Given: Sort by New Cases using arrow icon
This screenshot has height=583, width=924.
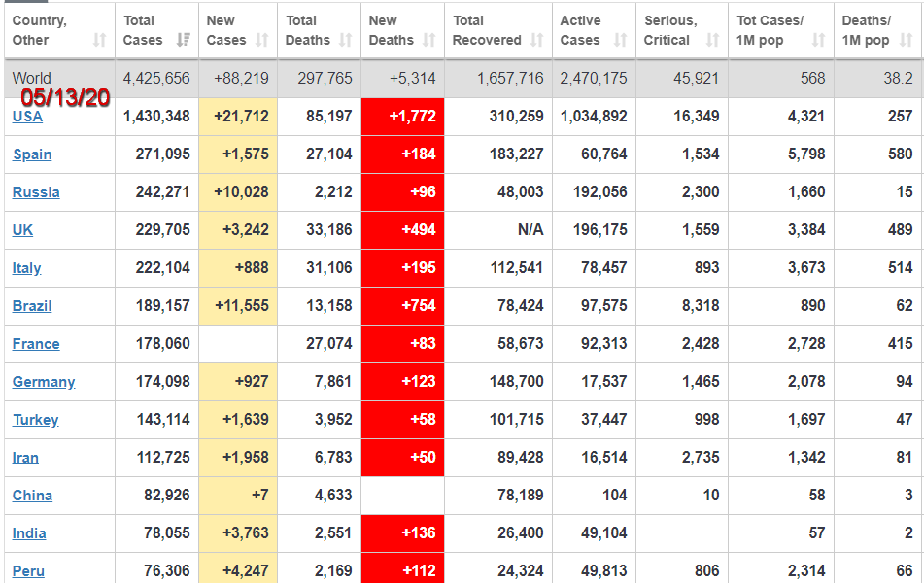Looking at the screenshot, I should tap(262, 41).
